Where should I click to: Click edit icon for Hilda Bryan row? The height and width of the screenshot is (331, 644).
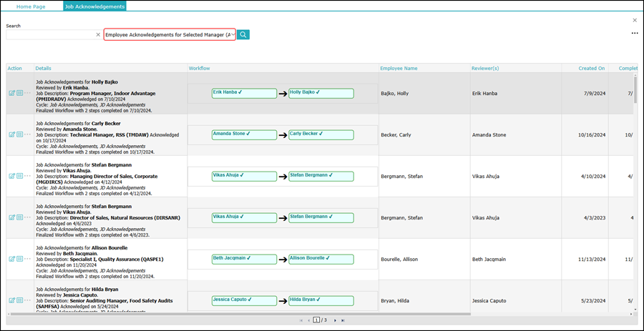point(11,300)
